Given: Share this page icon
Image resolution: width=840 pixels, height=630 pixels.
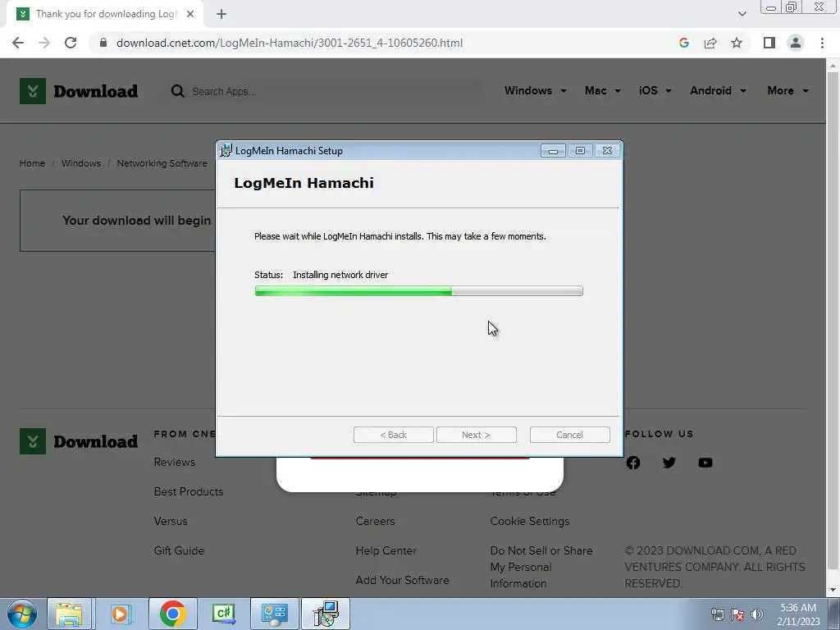Looking at the screenshot, I should (x=710, y=43).
